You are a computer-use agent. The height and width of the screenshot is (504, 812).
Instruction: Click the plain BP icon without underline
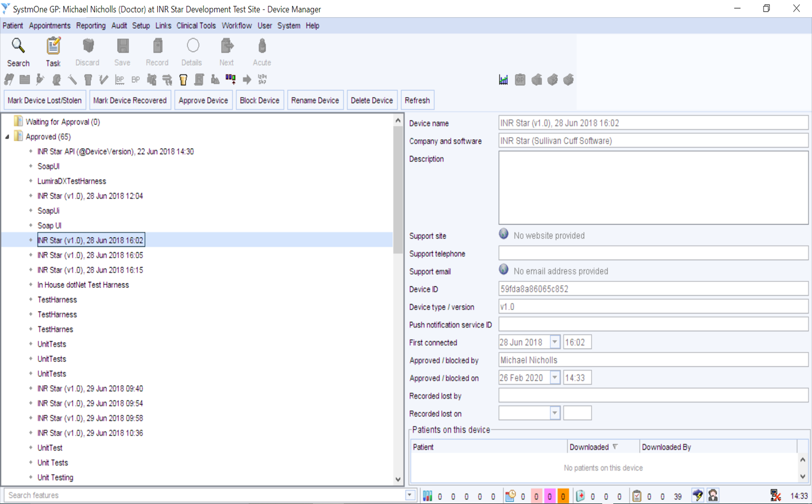[x=135, y=80]
